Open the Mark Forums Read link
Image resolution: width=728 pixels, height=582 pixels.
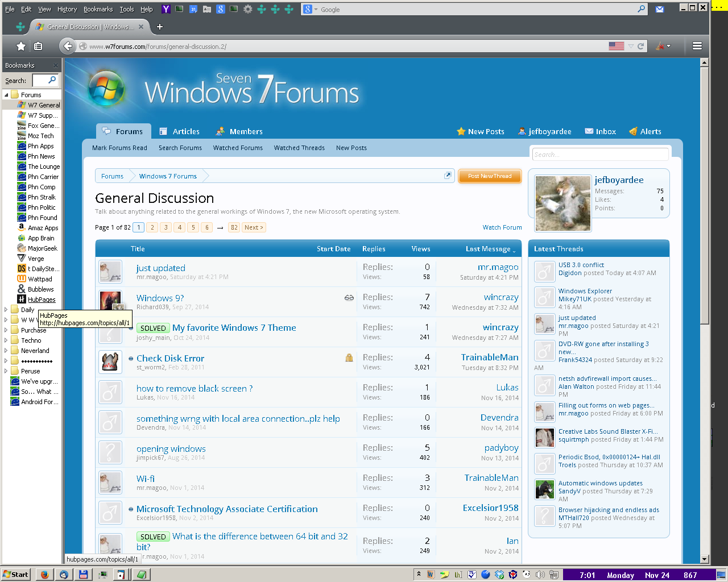pyautogui.click(x=119, y=148)
